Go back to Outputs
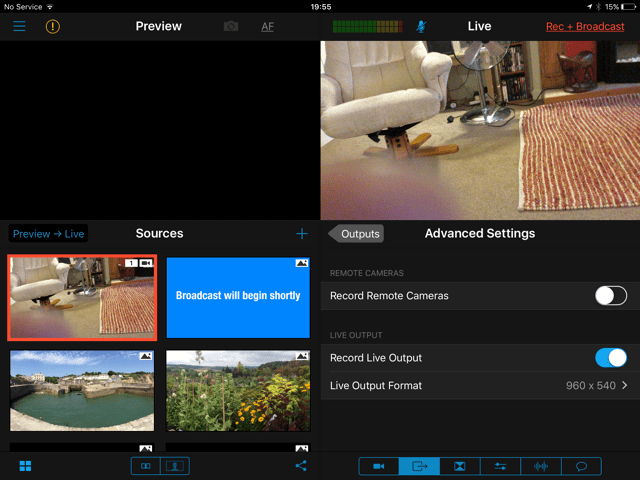This screenshot has height=480, width=640. (357, 234)
